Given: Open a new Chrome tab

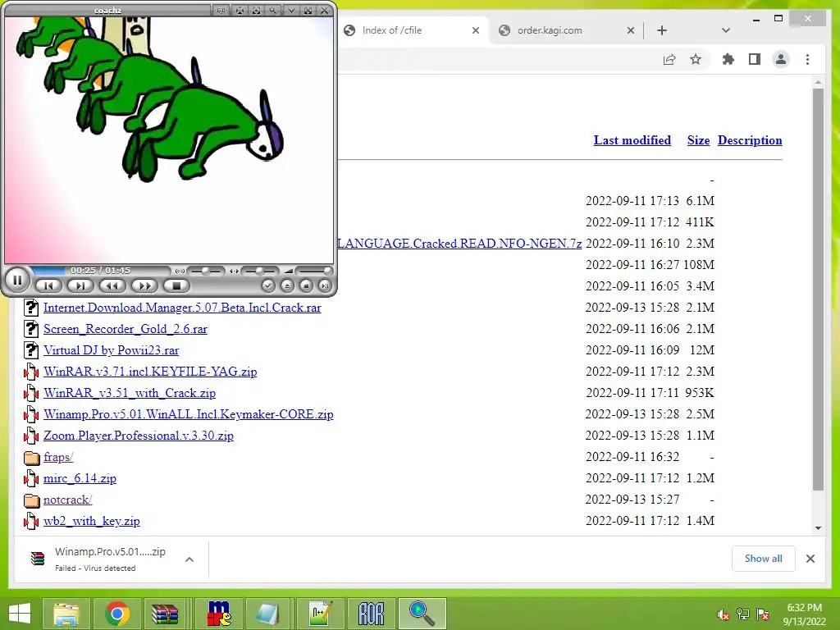Looking at the screenshot, I should [662, 30].
